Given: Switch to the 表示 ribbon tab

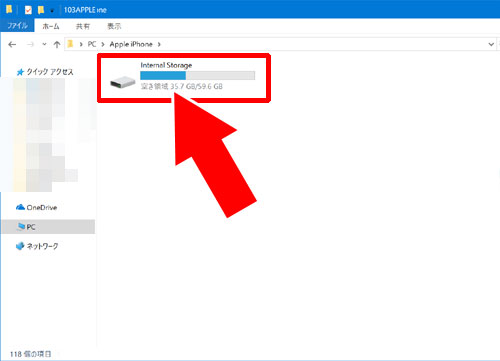Looking at the screenshot, I should [114, 26].
